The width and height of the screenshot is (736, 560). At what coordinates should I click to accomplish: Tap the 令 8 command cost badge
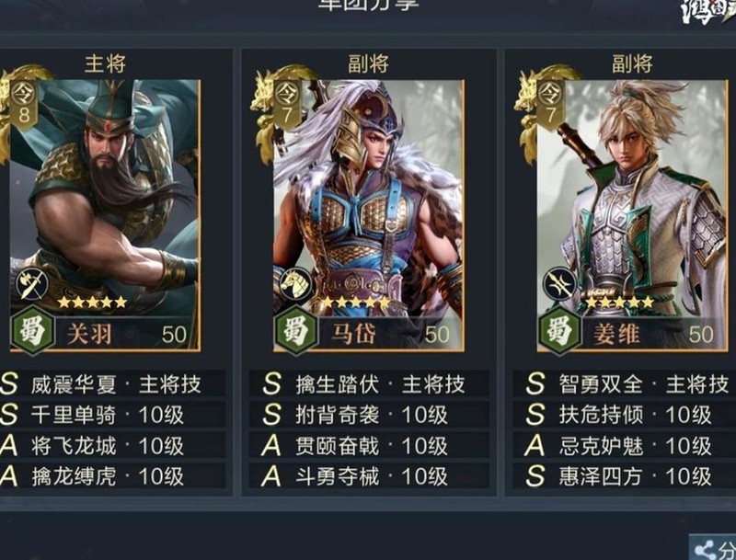pos(24,104)
